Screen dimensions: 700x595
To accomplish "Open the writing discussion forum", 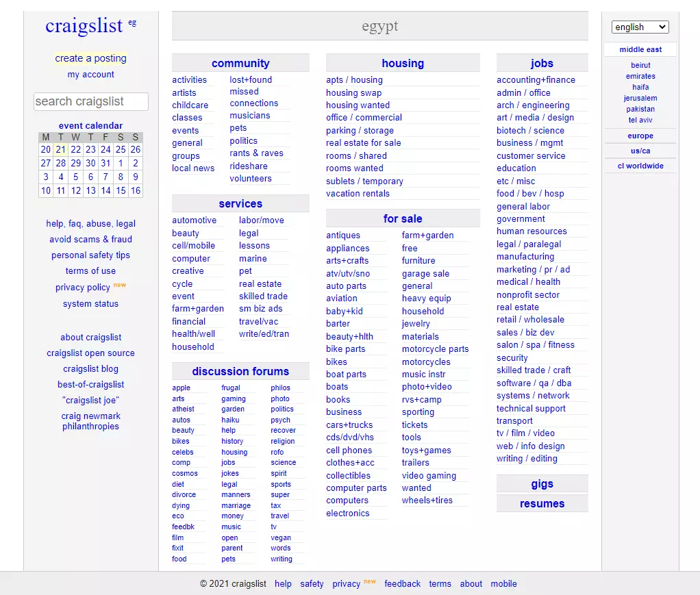I will (x=281, y=559).
